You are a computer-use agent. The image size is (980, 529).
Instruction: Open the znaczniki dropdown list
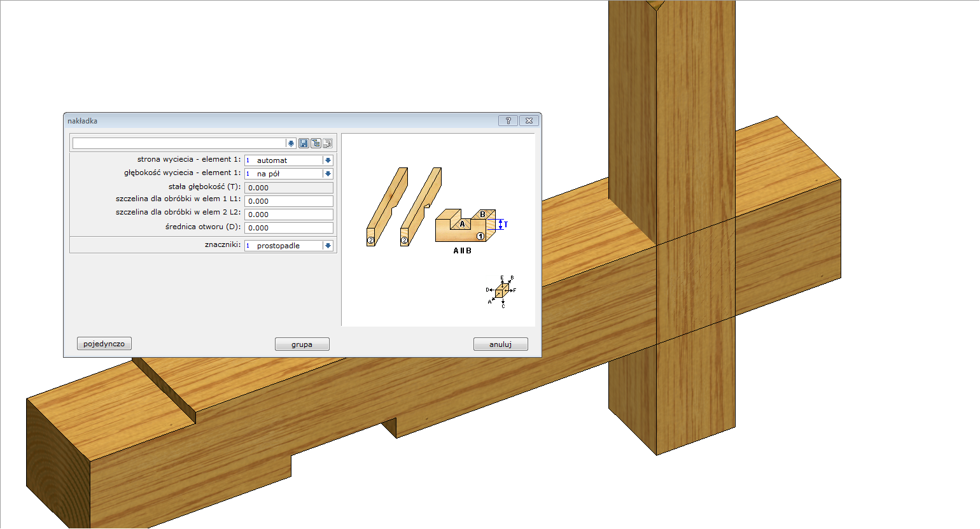click(x=328, y=246)
